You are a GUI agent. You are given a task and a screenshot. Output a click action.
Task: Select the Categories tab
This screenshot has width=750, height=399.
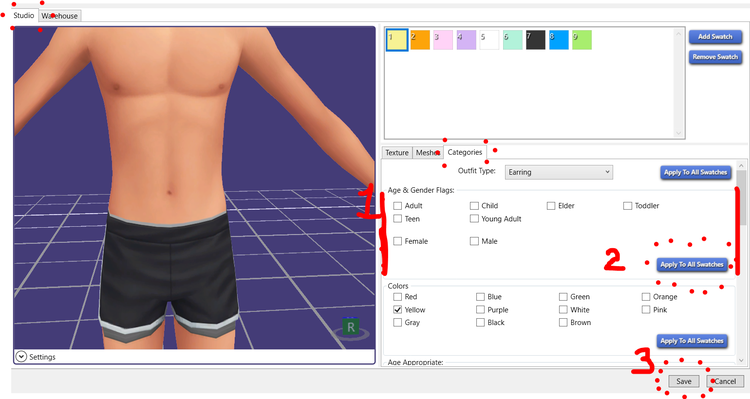click(465, 152)
